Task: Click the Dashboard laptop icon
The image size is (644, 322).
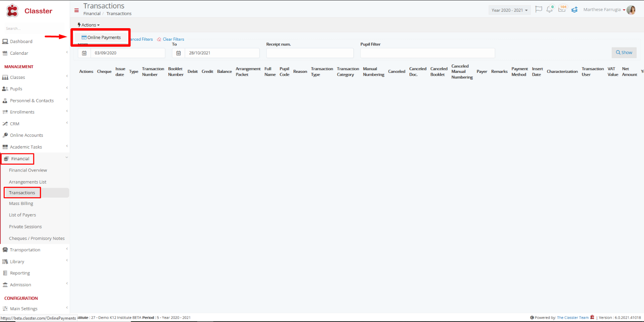Action: coord(5,41)
